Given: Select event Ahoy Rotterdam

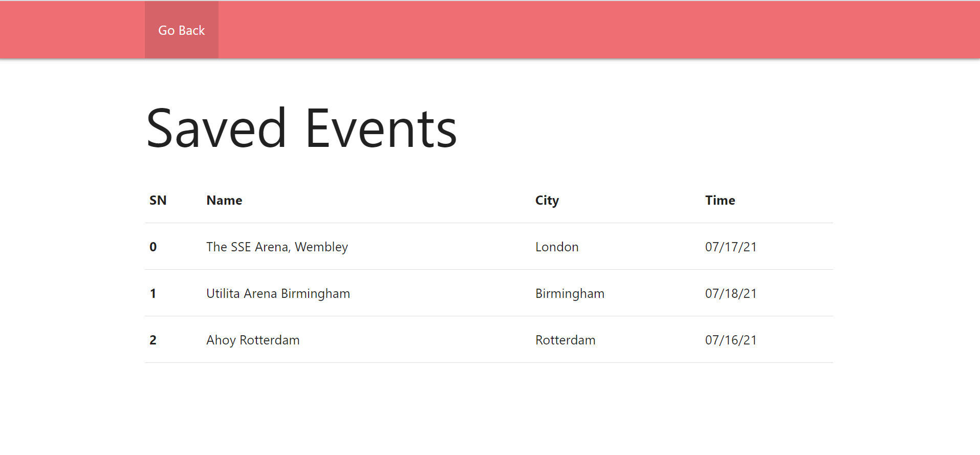Looking at the screenshot, I should point(253,340).
